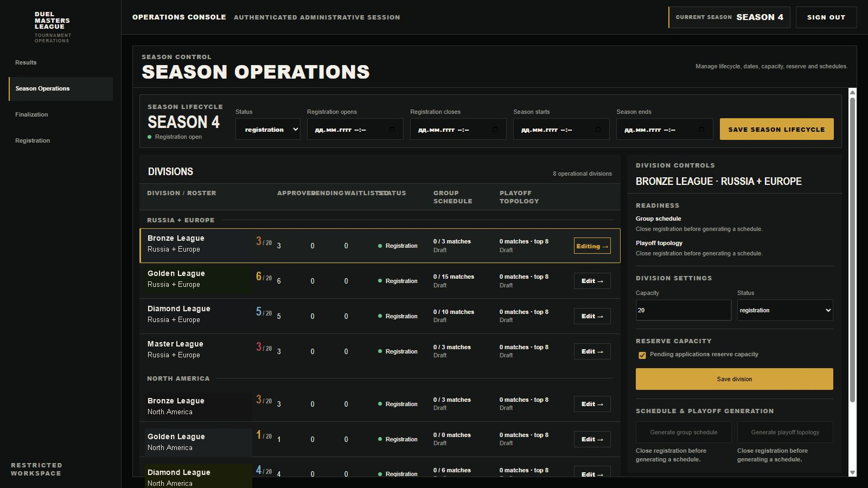
Task: Click 'Group Schedule' column header
Action: tap(452, 197)
